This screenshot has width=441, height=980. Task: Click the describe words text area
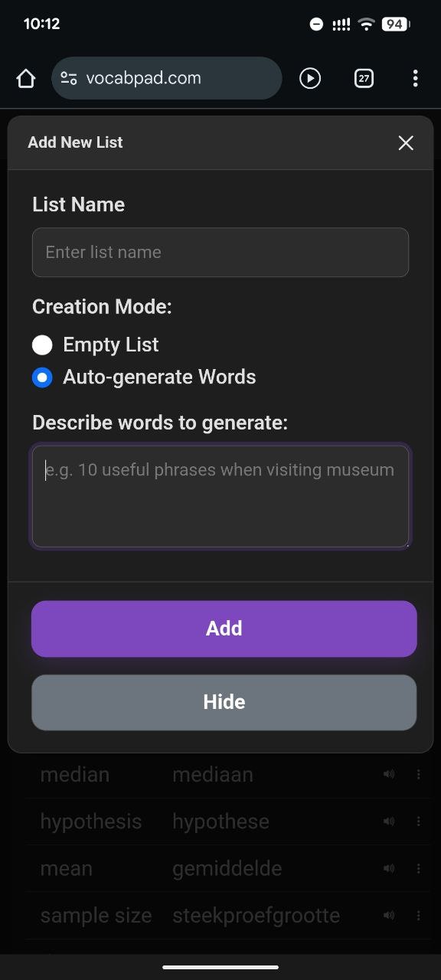(220, 497)
